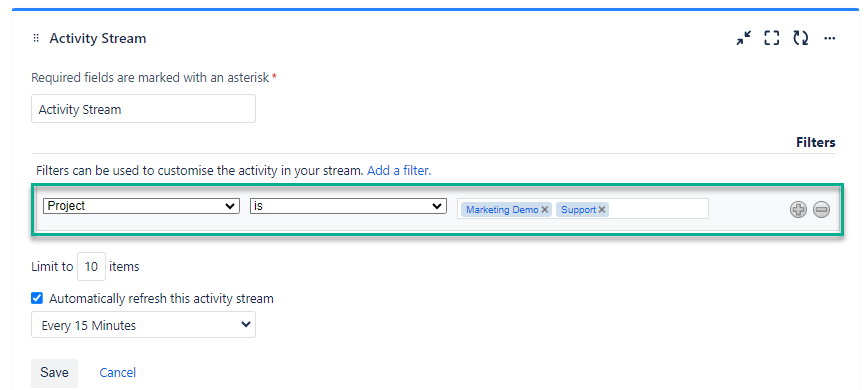
Task: Add another filter rule with plus icon
Action: pyautogui.click(x=798, y=210)
